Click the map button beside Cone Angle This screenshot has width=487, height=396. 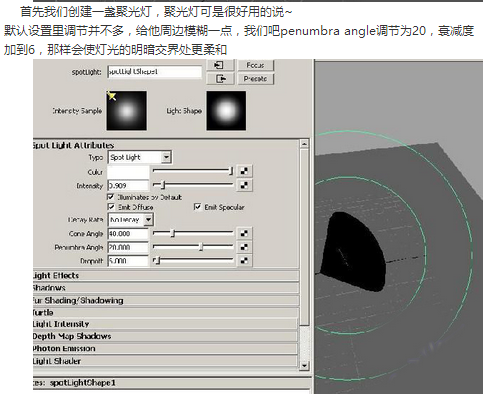244,233
